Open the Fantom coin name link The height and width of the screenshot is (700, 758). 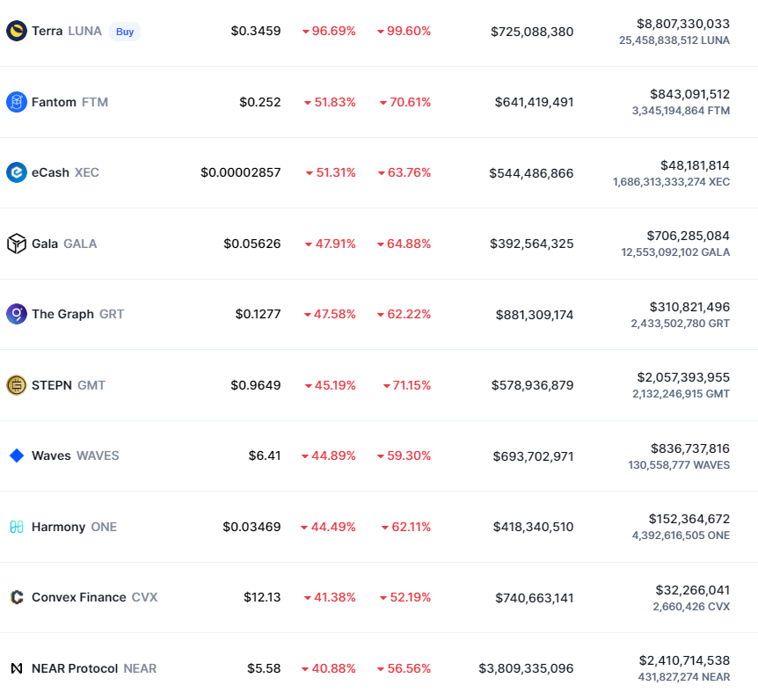click(x=54, y=102)
